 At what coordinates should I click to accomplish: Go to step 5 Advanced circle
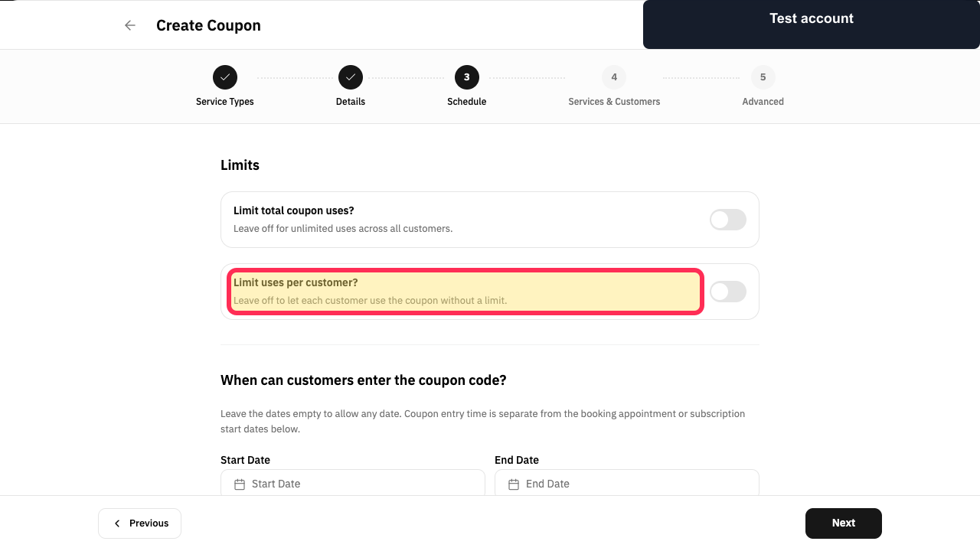[x=763, y=77]
